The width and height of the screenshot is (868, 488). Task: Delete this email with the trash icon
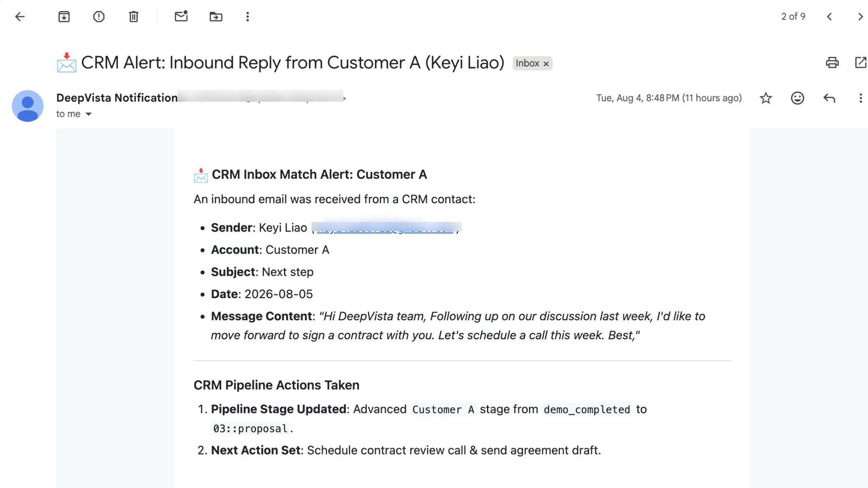pos(134,17)
